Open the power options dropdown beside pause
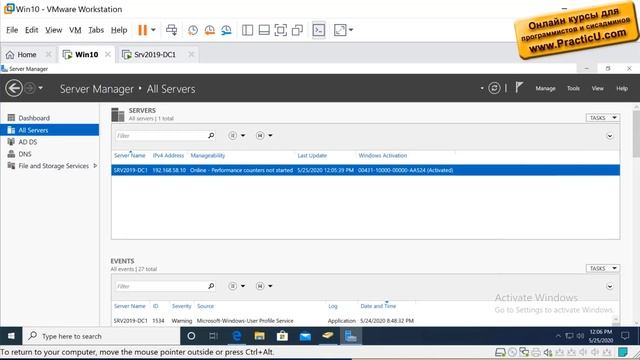The width and height of the screenshot is (640, 360). (153, 30)
